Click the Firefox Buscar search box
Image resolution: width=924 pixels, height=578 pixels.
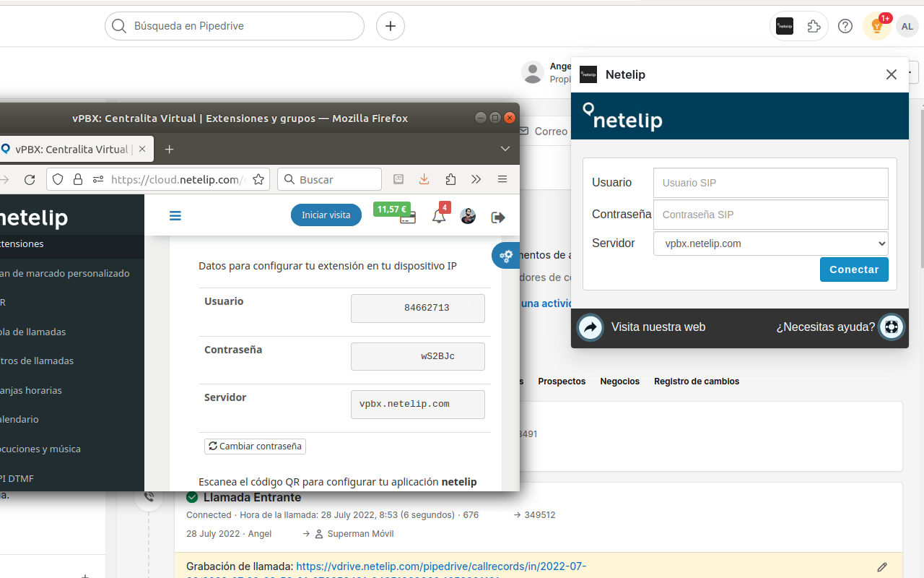tap(329, 179)
